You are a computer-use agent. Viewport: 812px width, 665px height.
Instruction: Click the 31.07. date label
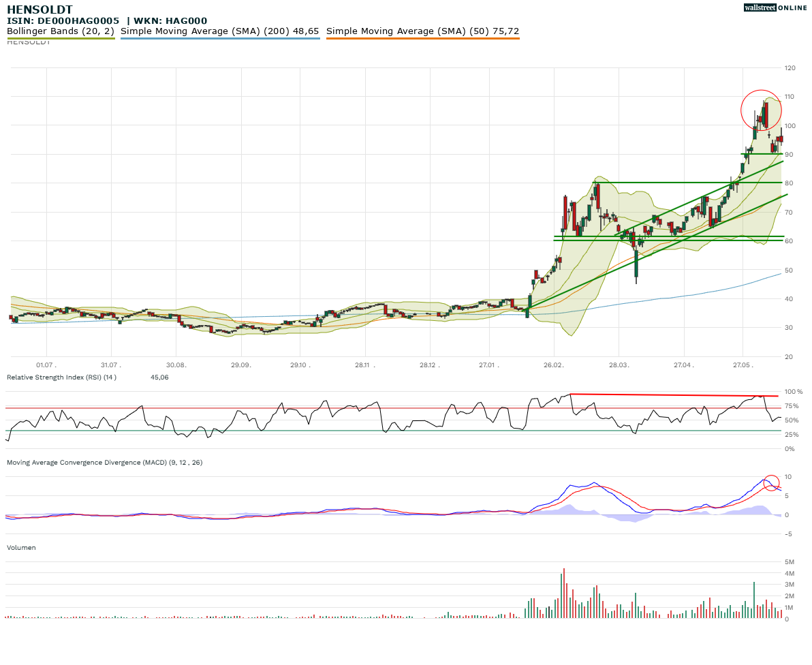click(x=111, y=365)
